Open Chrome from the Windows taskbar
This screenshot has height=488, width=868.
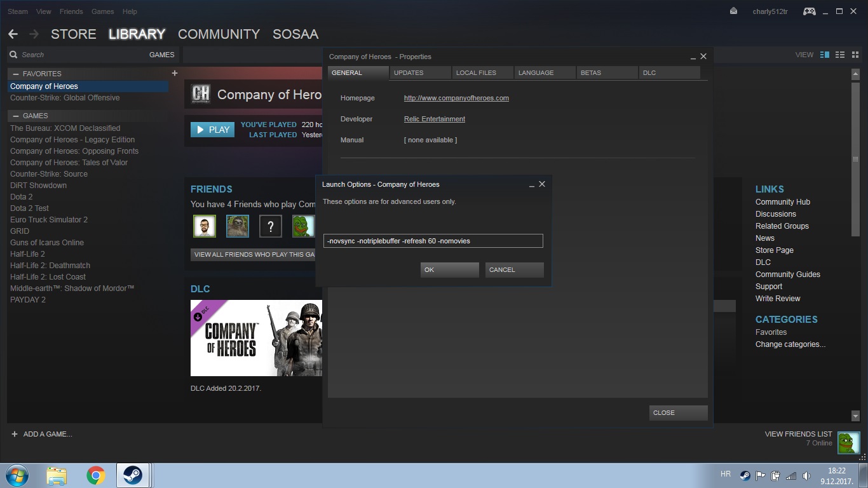coord(96,475)
